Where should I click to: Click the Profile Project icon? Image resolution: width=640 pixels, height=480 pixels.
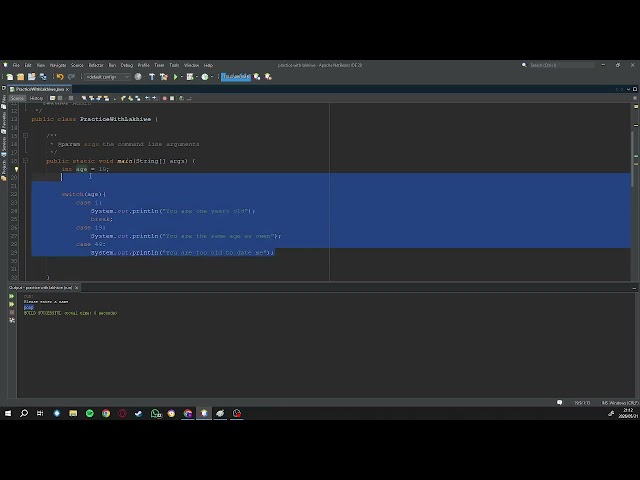(205, 77)
